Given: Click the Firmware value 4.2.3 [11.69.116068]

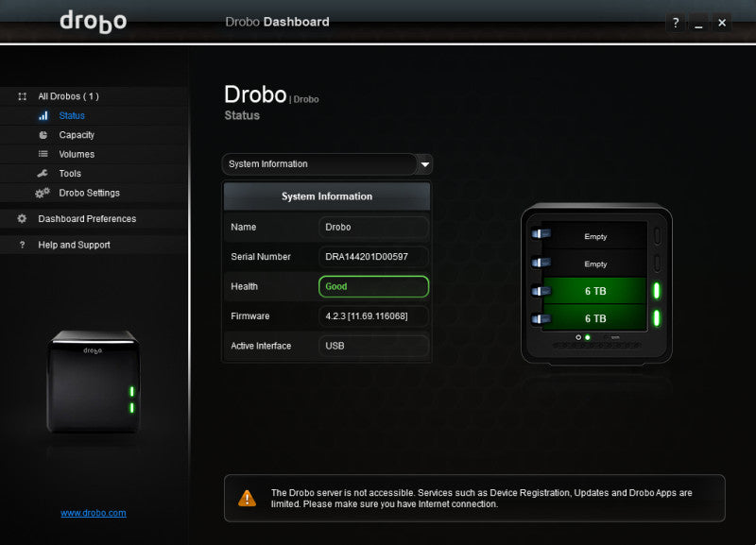Looking at the screenshot, I should point(373,316).
